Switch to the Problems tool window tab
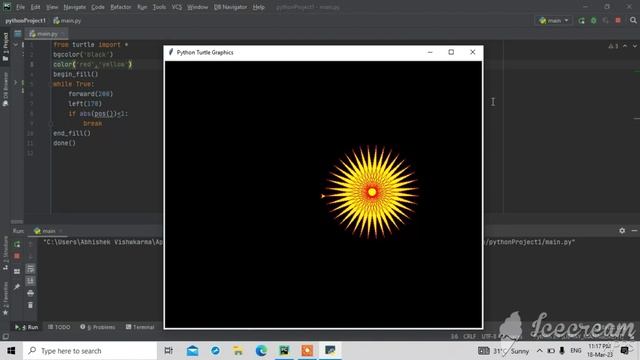This screenshot has width=640, height=360. 98,327
